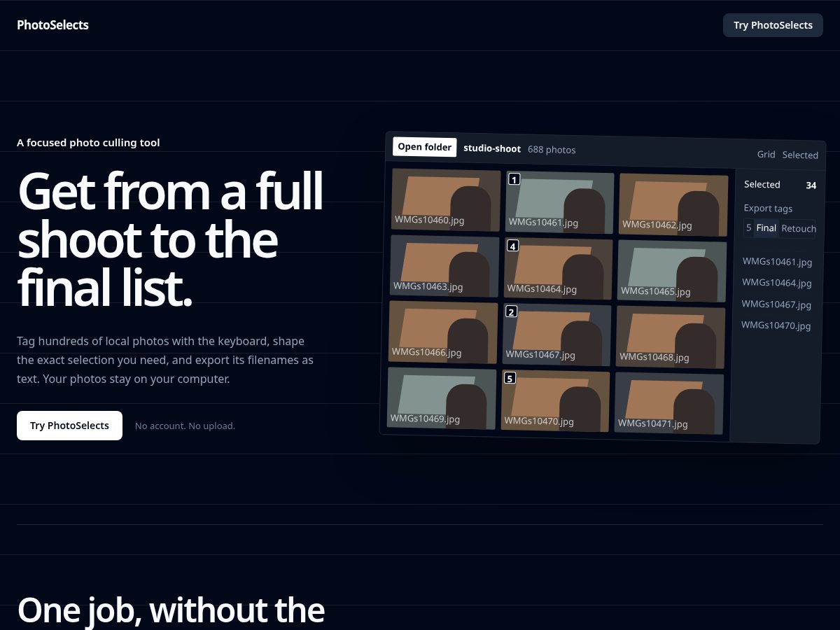Open thumbnail WMGs10469.jpg
Screen dimensions: 840x630
click(x=442, y=399)
